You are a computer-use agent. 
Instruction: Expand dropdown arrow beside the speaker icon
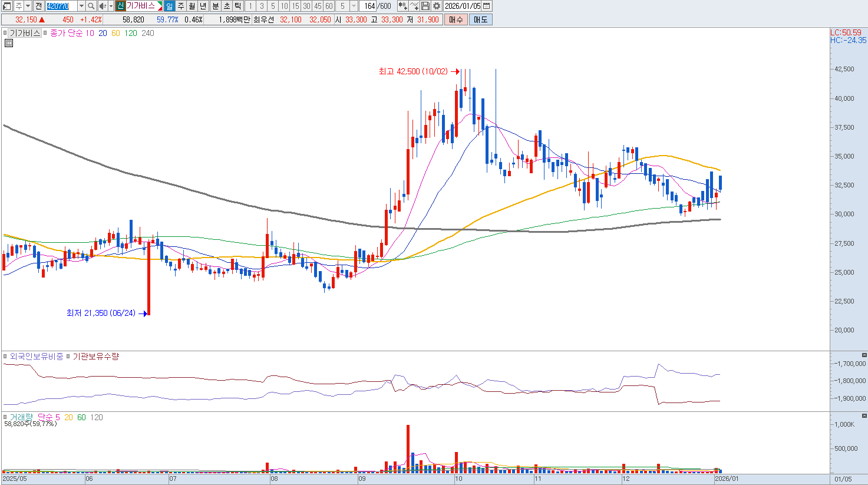(x=110, y=6)
